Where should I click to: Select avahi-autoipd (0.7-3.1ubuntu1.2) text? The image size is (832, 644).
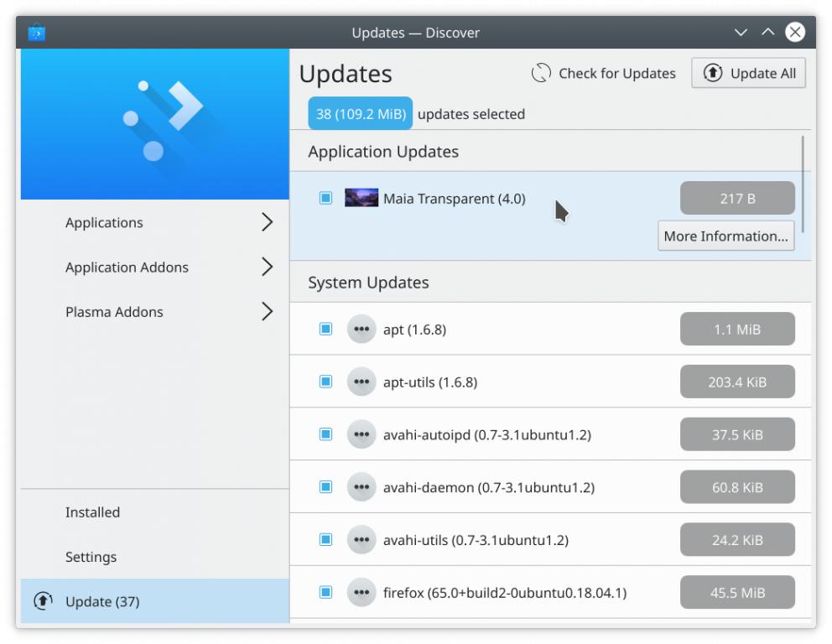pyautogui.click(x=487, y=435)
